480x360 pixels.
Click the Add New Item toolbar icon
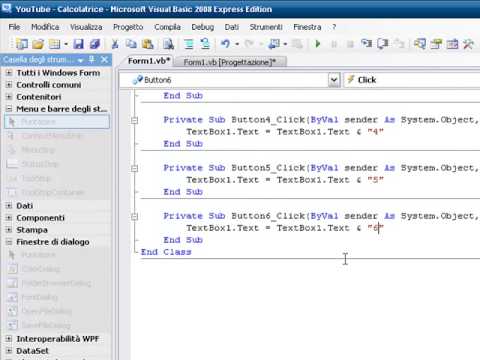tap(54, 44)
